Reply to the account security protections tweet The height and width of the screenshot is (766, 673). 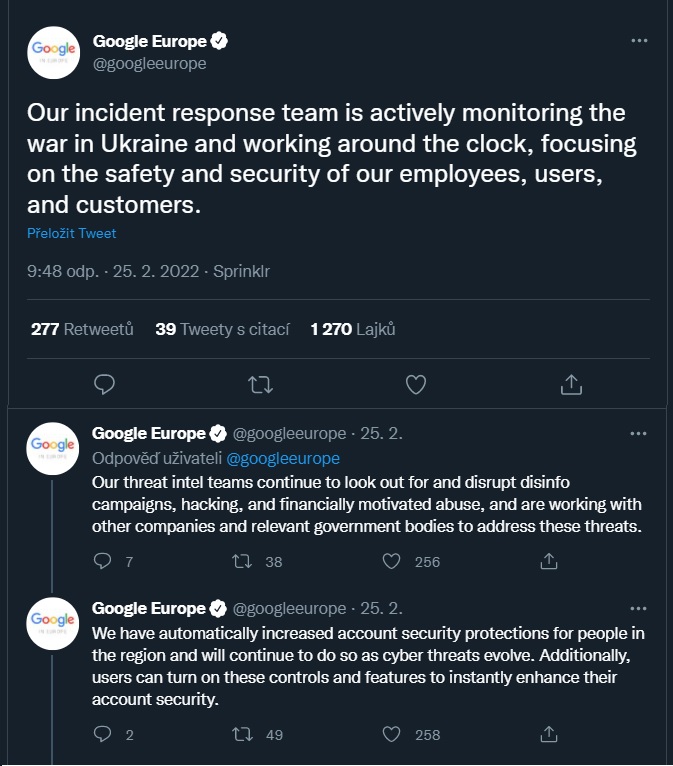(x=102, y=734)
